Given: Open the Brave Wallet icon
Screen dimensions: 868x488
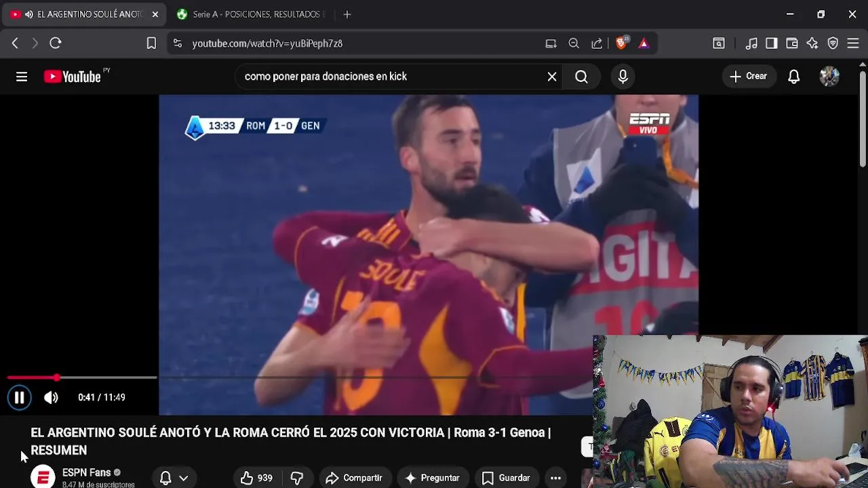Looking at the screenshot, I should tap(792, 43).
